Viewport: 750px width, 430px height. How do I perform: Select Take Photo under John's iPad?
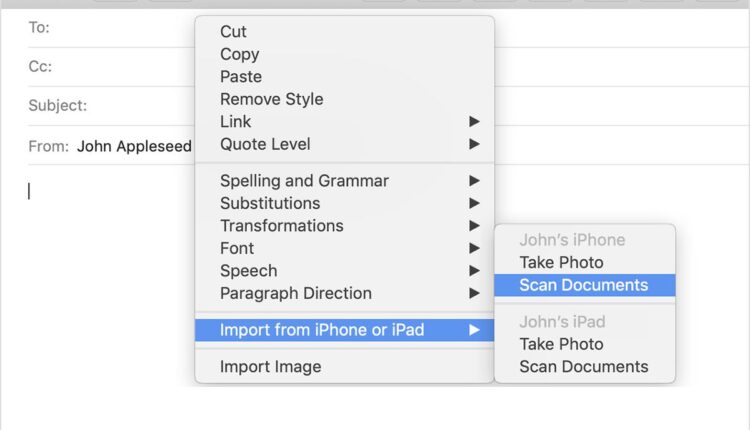point(561,344)
